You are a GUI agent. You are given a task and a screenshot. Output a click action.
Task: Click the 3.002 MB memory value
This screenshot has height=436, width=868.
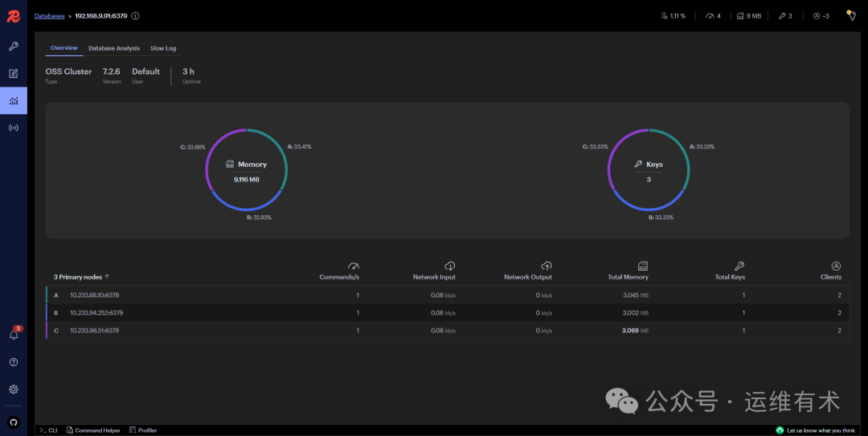point(636,312)
